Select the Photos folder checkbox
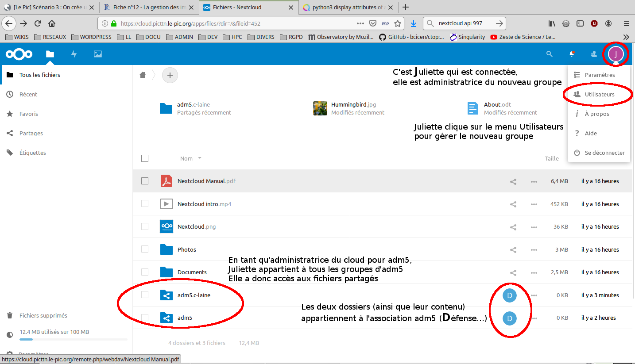The width and height of the screenshot is (635, 364). pos(145,249)
